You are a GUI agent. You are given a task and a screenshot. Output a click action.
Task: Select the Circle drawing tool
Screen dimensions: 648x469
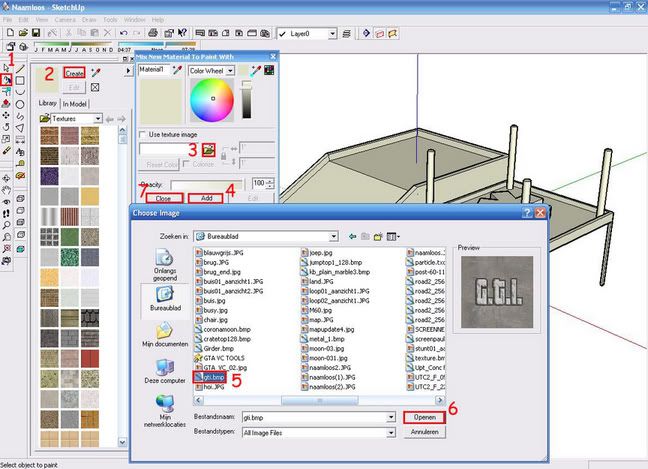[x=20, y=104]
